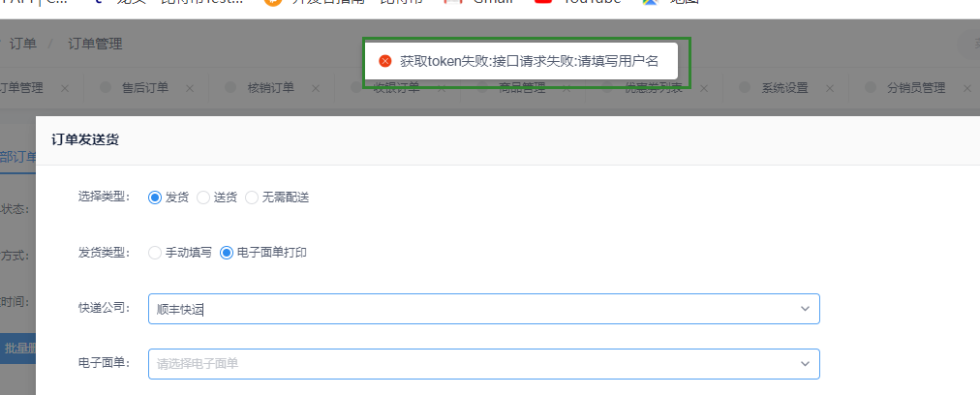Image resolution: width=980 pixels, height=395 pixels.
Task: Select the 发货 radio option
Action: 155,198
